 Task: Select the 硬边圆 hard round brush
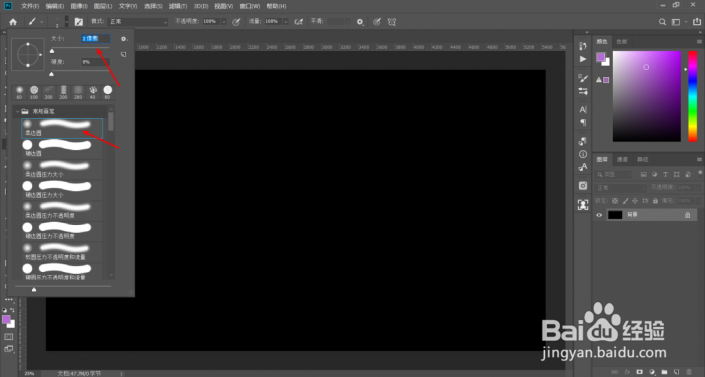(x=62, y=149)
